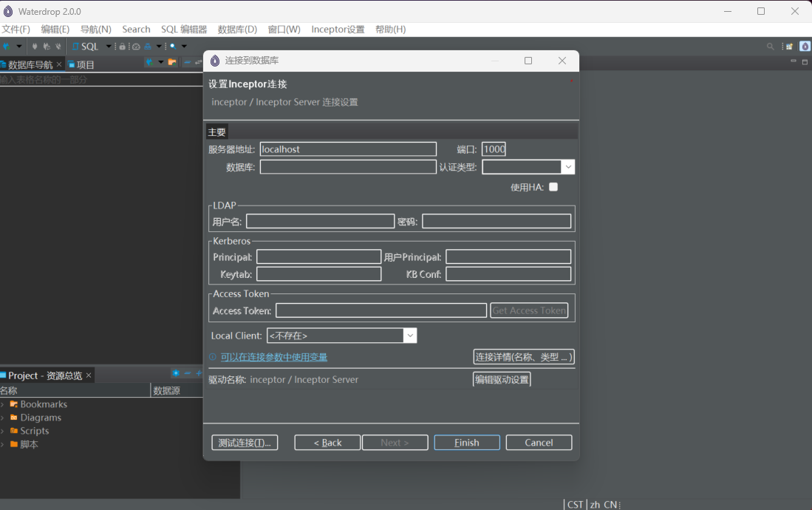Click the 数据库 input field

pyautogui.click(x=348, y=167)
